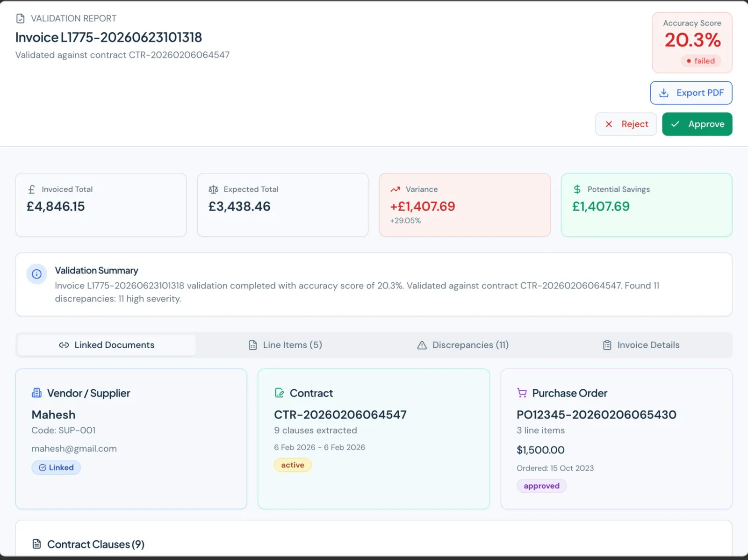The image size is (748, 560).
Task: Click the clipboard icon on Invoice Details tab
Action: pos(607,345)
